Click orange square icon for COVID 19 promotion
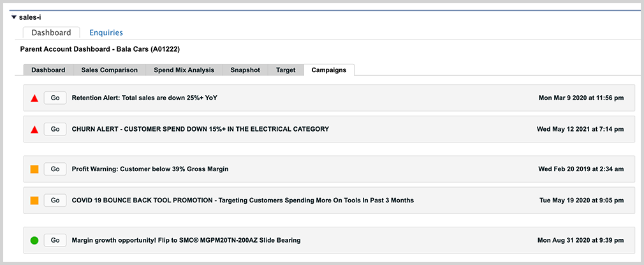The width and height of the screenshot is (644, 265). click(x=34, y=201)
